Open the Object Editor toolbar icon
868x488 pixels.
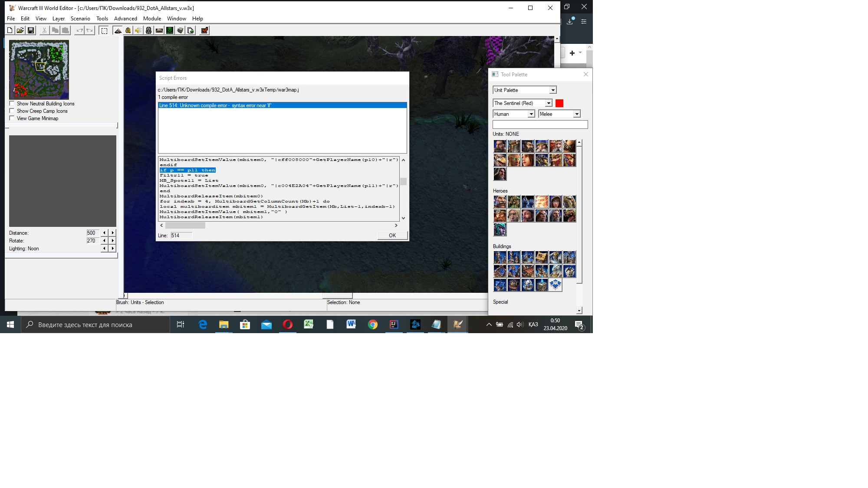point(149,30)
